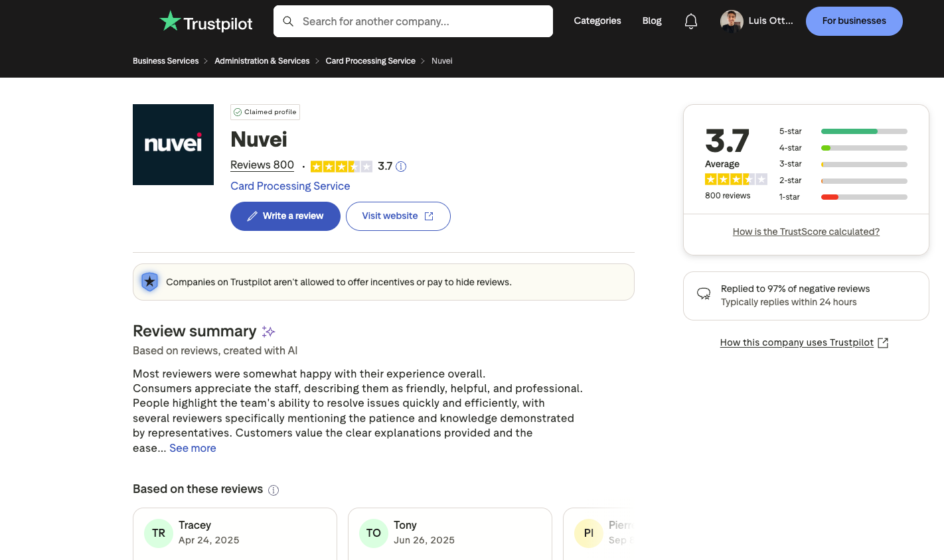944x560 pixels.
Task: Click Luis Ott profile avatar
Action: click(x=732, y=21)
